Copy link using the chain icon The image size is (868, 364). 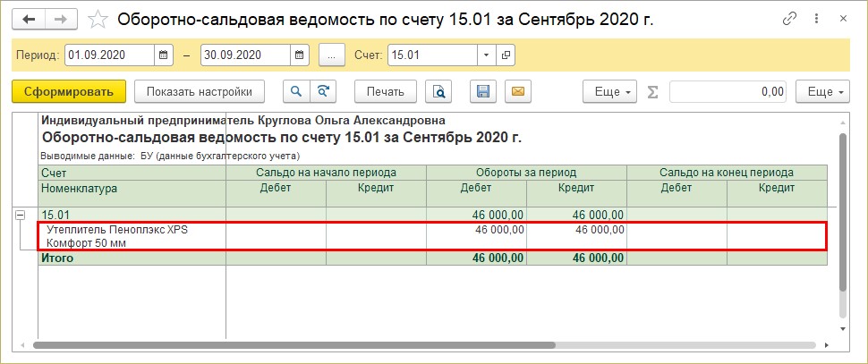click(789, 19)
